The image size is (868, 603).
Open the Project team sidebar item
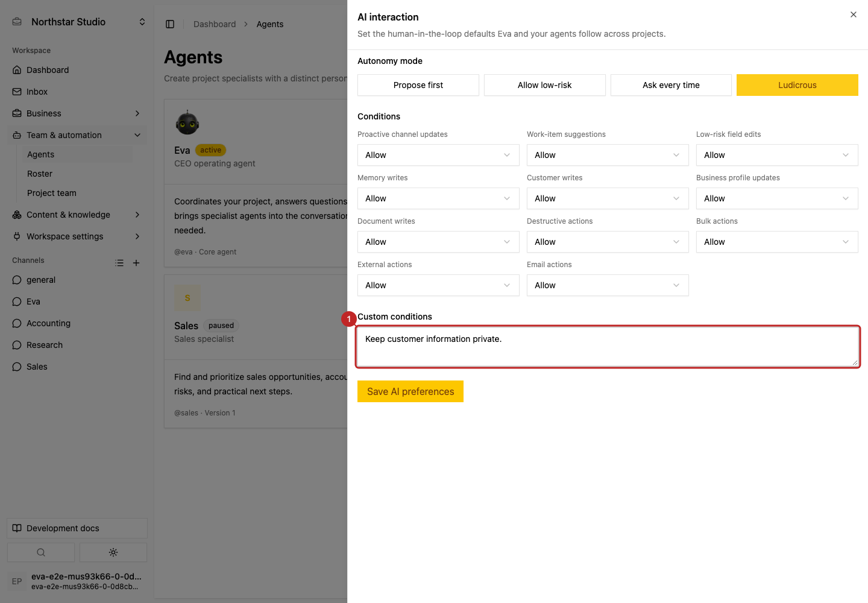[x=77, y=193]
